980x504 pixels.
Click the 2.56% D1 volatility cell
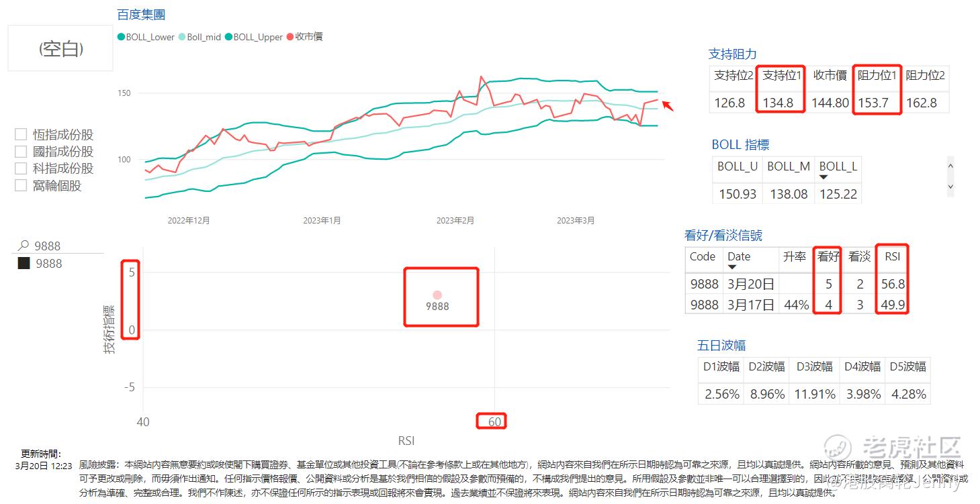[x=722, y=394]
